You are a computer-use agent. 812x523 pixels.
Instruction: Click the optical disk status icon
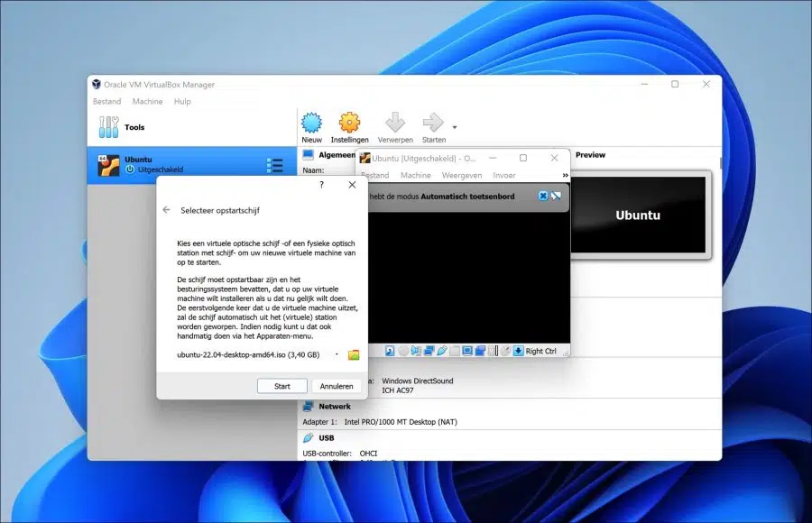click(403, 351)
